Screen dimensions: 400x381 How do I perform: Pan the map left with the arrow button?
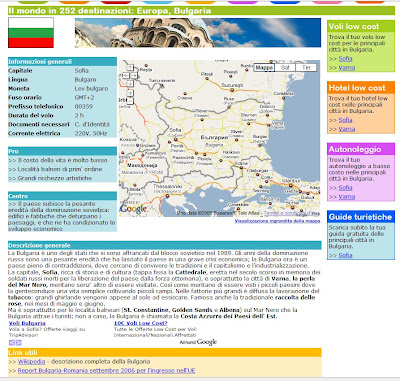pos(126,76)
